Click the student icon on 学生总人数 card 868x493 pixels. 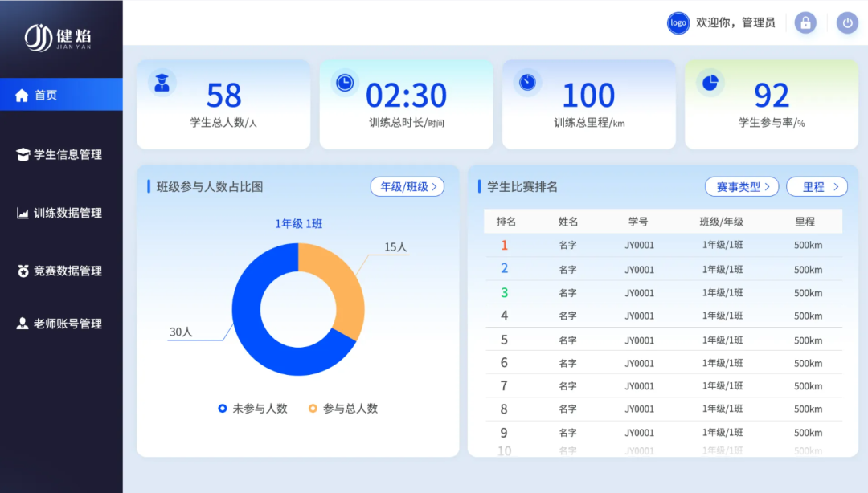click(x=162, y=84)
